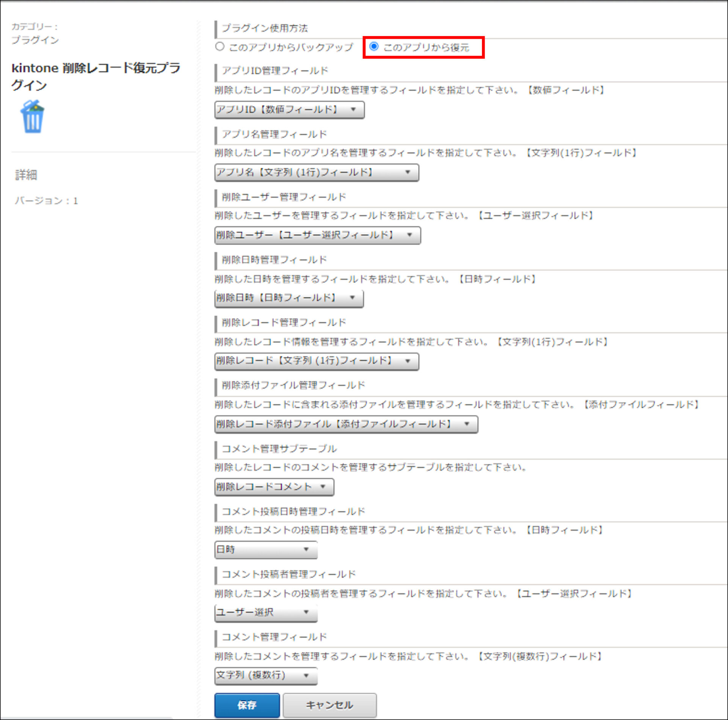The image size is (728, 720).
Task: Click the kintone 削除レコード復元プラグイン title
Action: pyautogui.click(x=96, y=77)
